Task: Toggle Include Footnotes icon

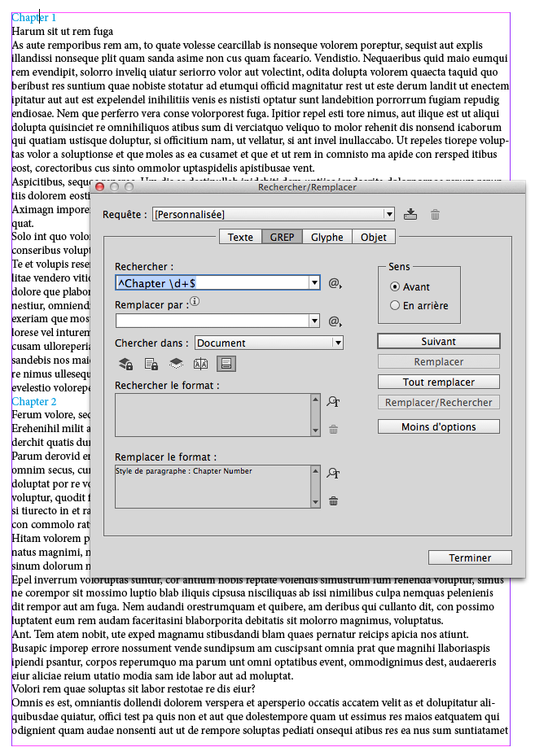Action: [x=226, y=364]
